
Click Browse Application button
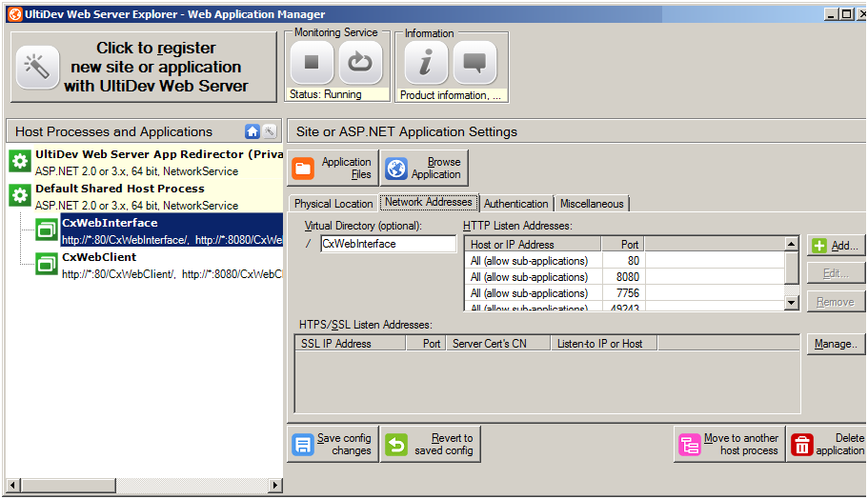(x=424, y=168)
